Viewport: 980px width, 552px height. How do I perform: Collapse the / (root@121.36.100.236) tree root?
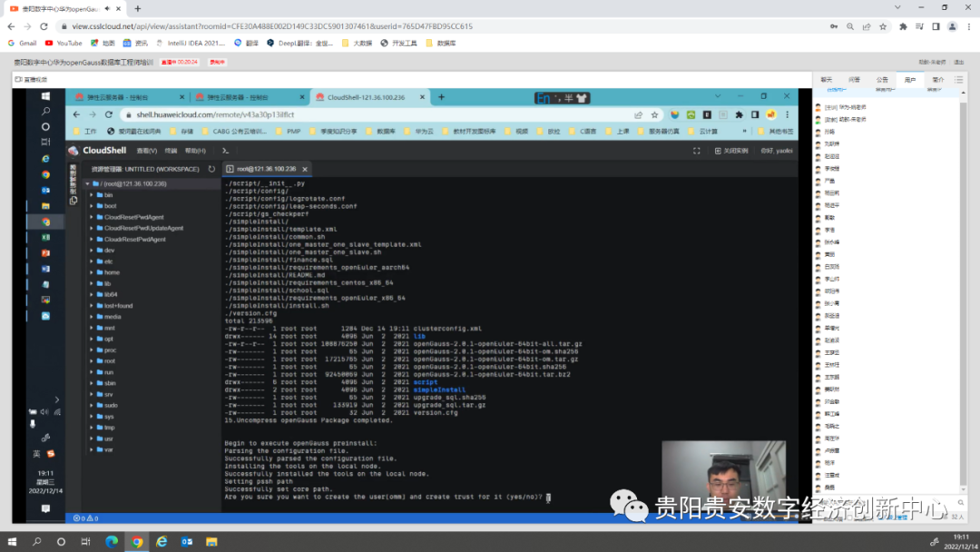tap(87, 183)
